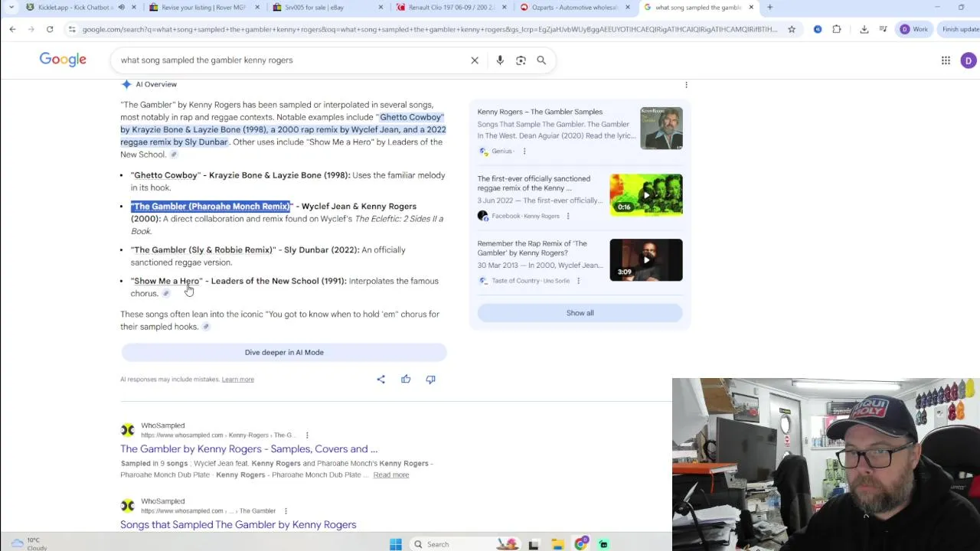
Task: Clear the Google search query
Action: pos(475,60)
